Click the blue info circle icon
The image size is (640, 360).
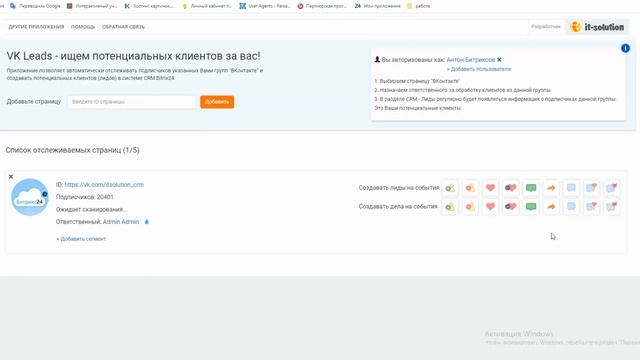[x=625, y=48]
